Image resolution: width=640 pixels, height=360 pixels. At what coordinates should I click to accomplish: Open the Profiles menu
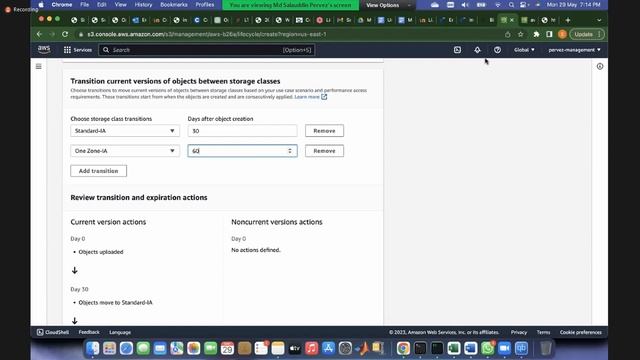point(205,5)
